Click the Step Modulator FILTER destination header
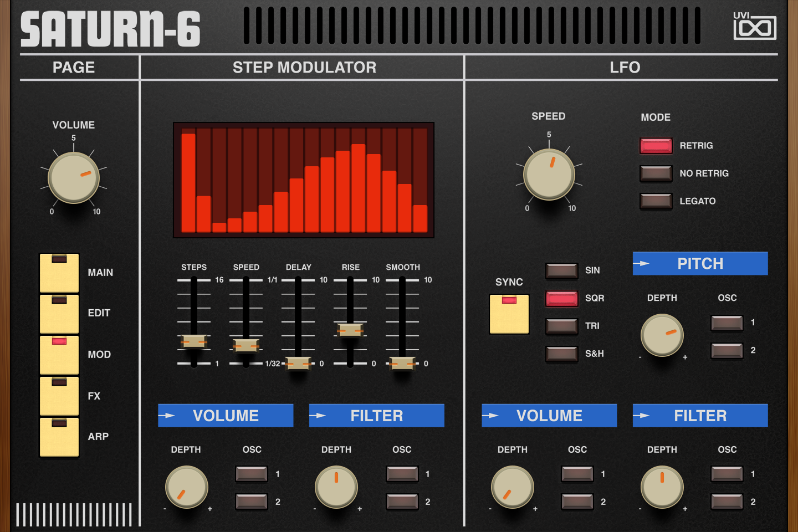Screen dimensions: 798x532 pyautogui.click(x=377, y=416)
